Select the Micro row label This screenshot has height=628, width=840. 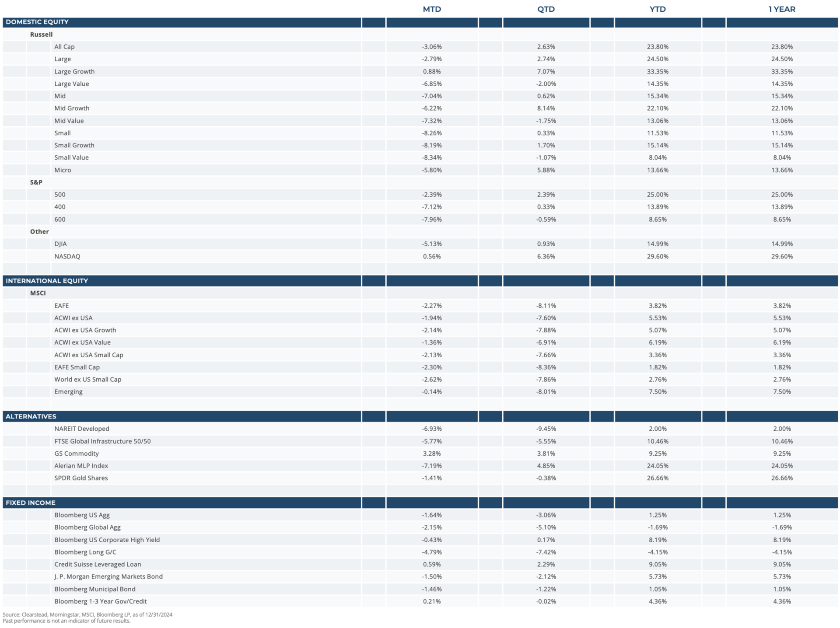point(63,170)
